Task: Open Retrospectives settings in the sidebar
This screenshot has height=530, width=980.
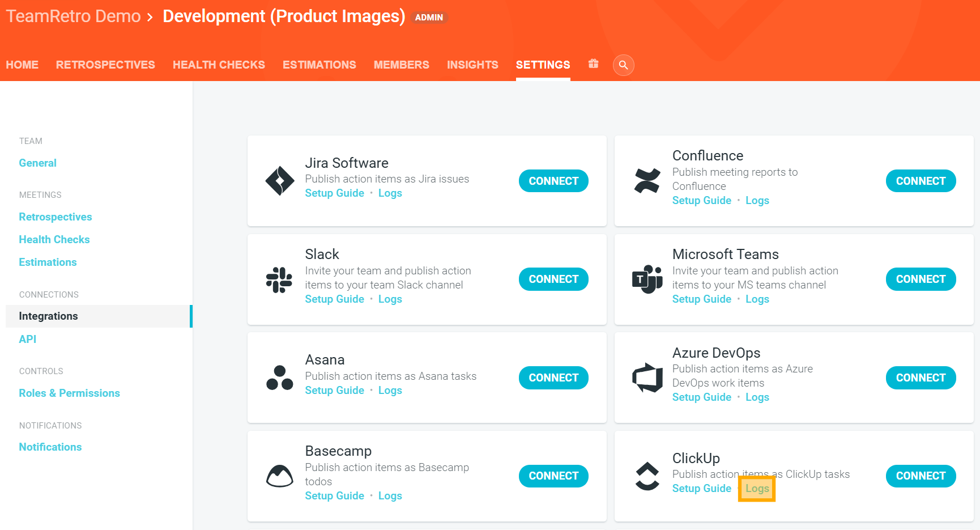Action: [x=56, y=217]
